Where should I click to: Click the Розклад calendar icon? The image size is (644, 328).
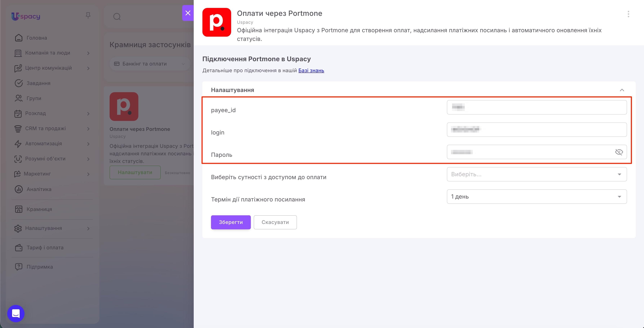click(18, 114)
